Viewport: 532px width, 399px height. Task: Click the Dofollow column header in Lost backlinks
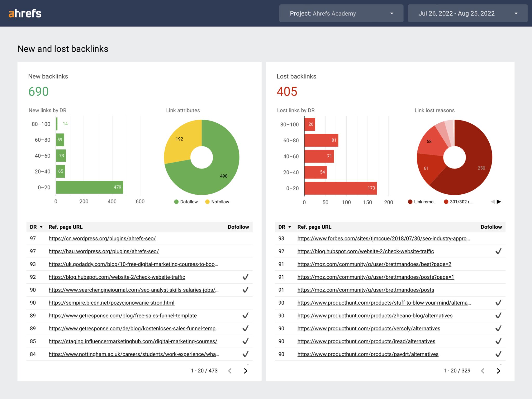click(491, 227)
